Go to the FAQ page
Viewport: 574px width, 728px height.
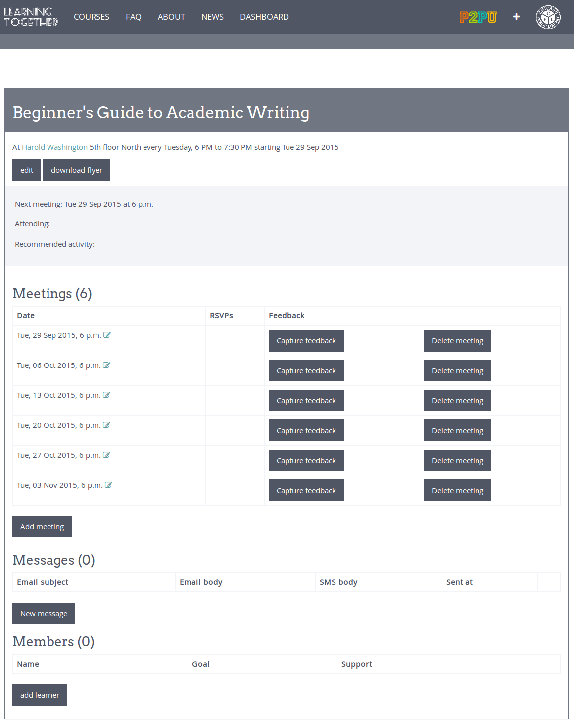[134, 17]
